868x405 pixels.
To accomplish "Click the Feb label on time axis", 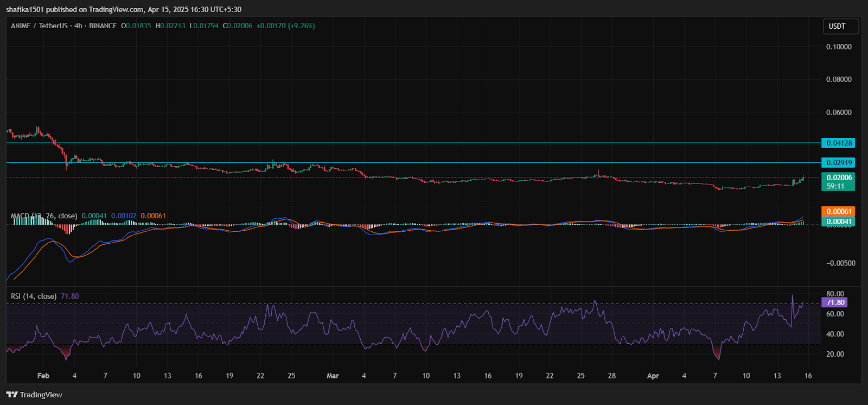I will [43, 376].
